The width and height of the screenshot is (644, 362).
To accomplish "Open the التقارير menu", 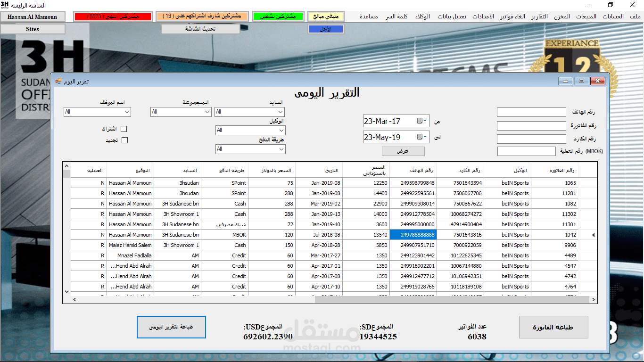I will (539, 16).
